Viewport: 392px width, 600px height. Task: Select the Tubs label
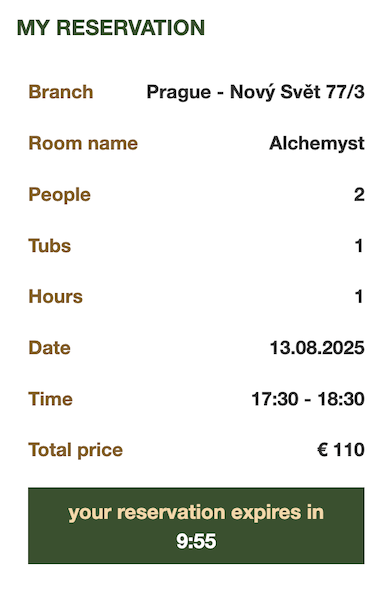click(50, 246)
